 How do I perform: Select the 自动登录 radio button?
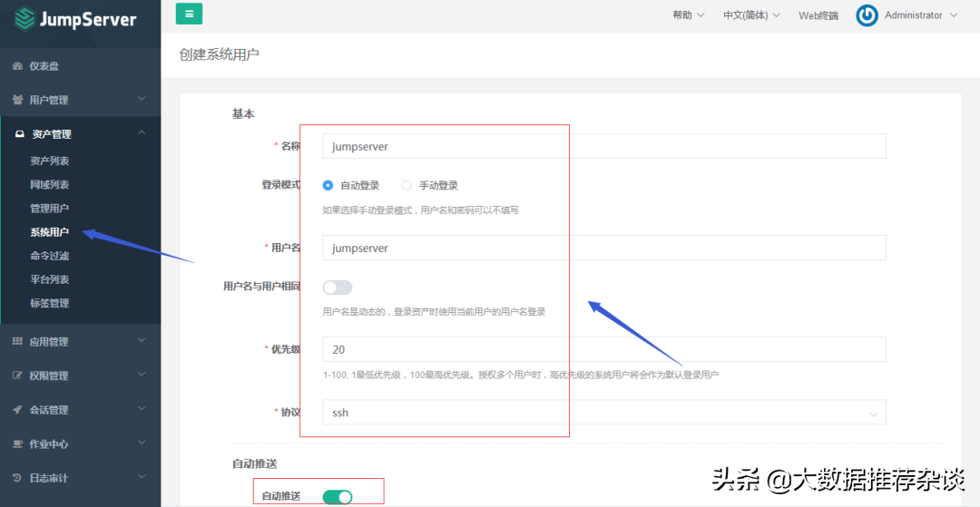pyautogui.click(x=328, y=185)
